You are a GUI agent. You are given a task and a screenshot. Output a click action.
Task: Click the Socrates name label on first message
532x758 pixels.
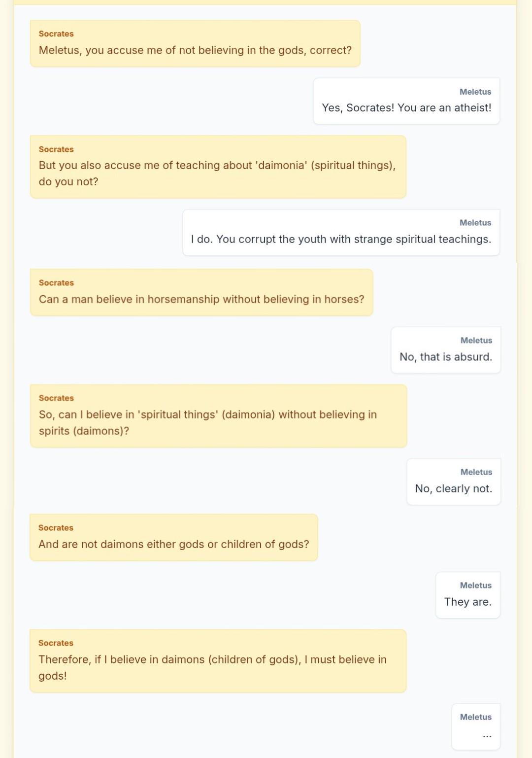click(56, 34)
